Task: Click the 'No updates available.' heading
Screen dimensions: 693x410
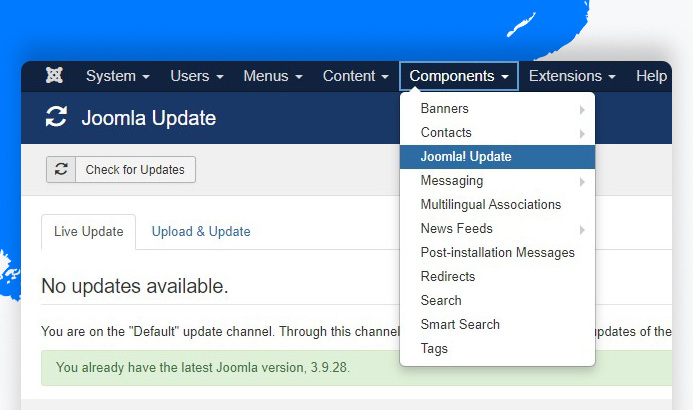Action: 135,286
